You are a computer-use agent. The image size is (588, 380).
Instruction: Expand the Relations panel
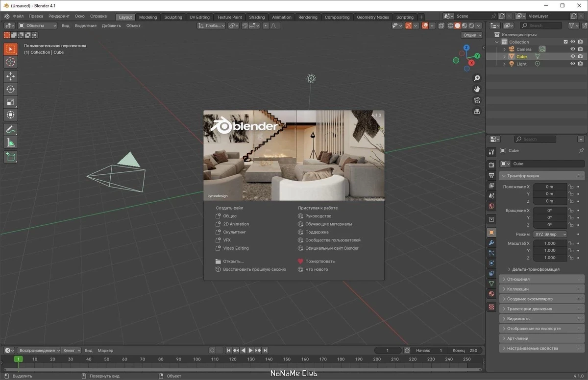point(542,279)
